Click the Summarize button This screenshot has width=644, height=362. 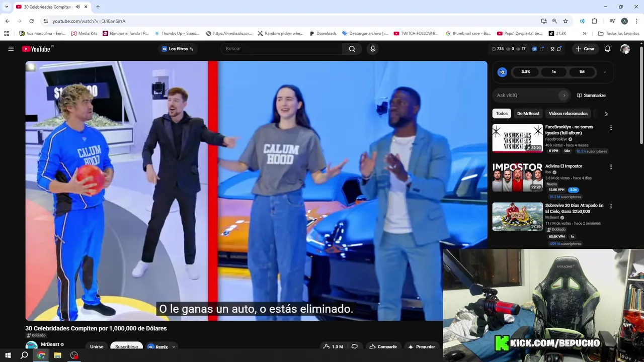tap(591, 95)
